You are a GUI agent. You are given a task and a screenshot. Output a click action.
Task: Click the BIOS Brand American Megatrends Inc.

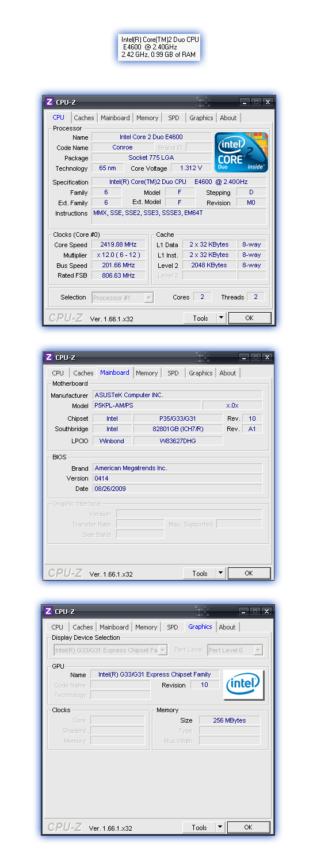[178, 468]
